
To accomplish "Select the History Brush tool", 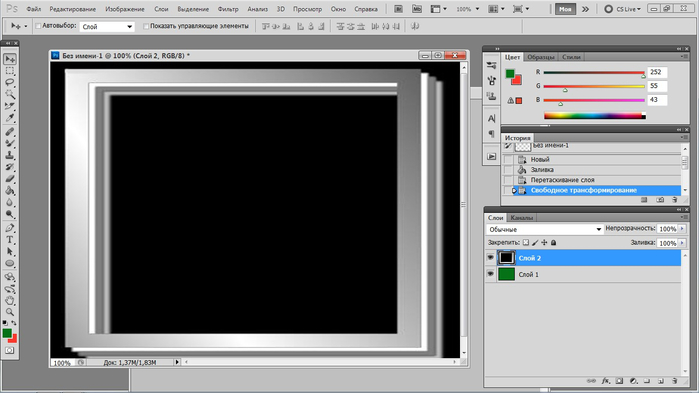I will [x=10, y=167].
